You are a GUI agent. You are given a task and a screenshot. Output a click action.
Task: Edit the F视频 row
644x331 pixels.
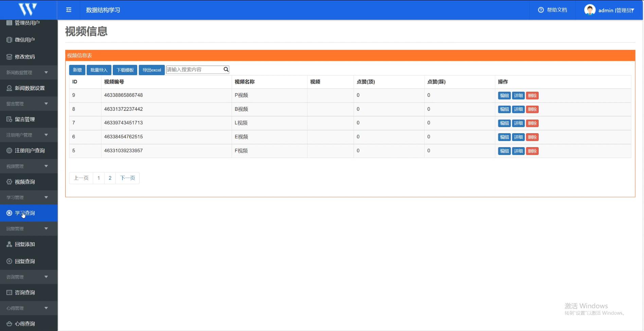point(504,151)
